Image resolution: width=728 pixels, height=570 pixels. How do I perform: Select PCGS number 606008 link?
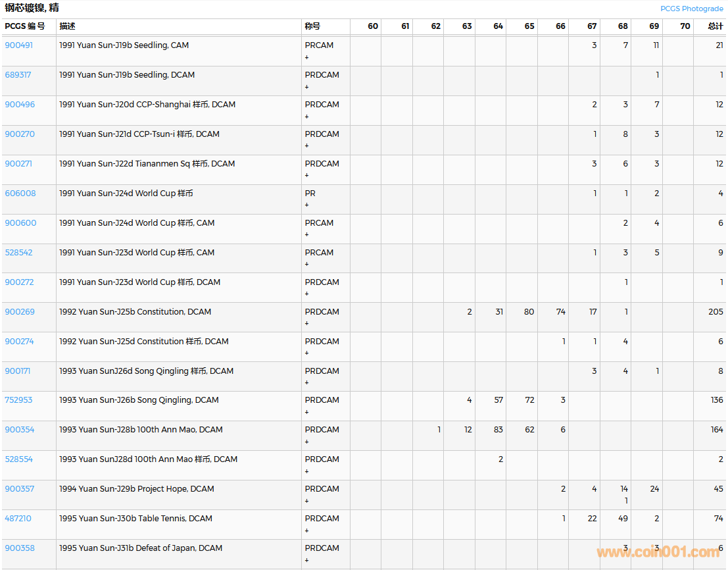pyautogui.click(x=20, y=194)
